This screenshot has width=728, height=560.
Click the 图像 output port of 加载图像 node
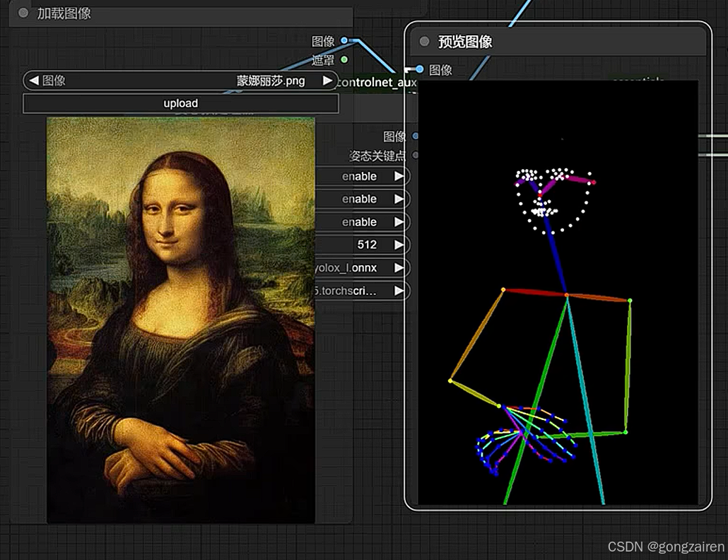[x=344, y=40]
